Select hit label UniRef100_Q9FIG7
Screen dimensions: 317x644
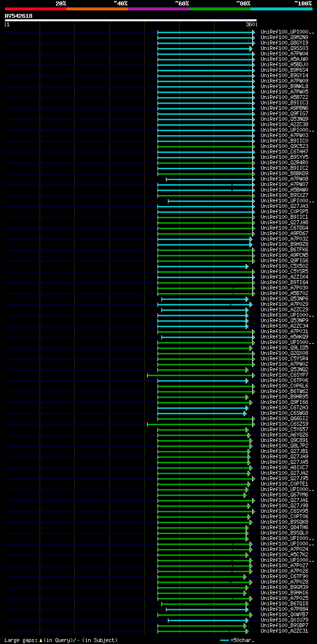point(284,113)
